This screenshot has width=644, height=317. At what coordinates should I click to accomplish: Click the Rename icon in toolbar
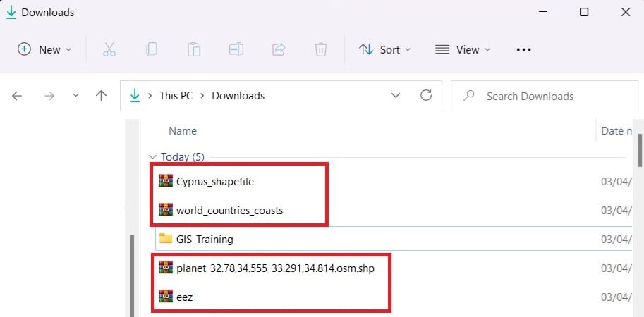pos(236,49)
